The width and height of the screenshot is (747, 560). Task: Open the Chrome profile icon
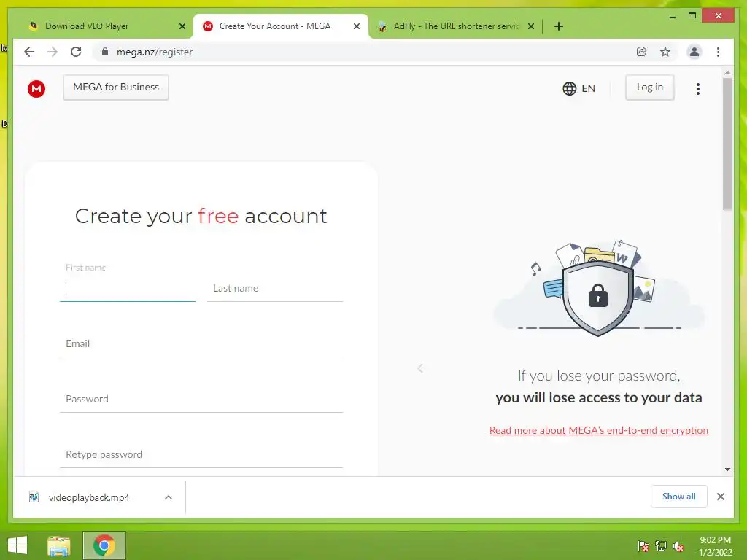pos(694,52)
